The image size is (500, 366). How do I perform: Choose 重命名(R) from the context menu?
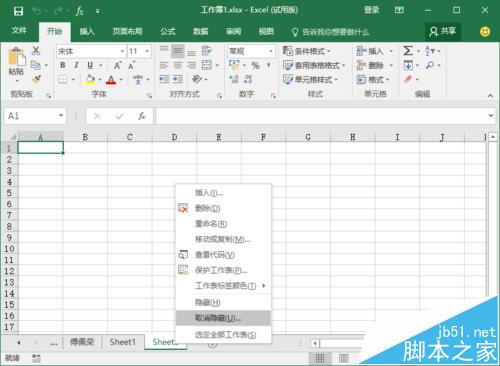pos(223,224)
